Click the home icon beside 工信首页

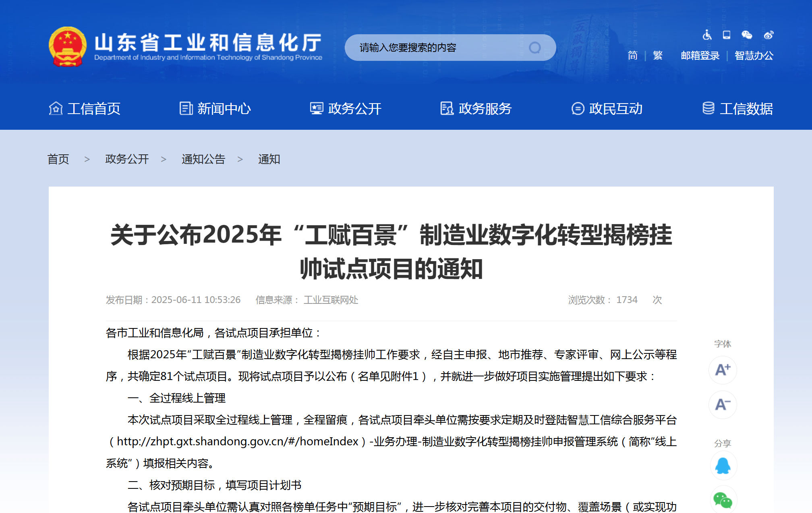point(56,108)
